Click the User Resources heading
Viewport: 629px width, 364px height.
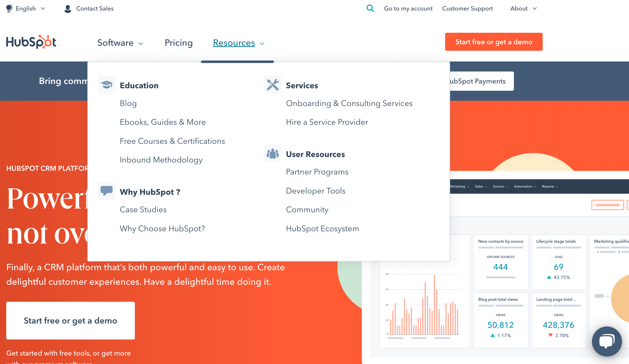coord(315,154)
